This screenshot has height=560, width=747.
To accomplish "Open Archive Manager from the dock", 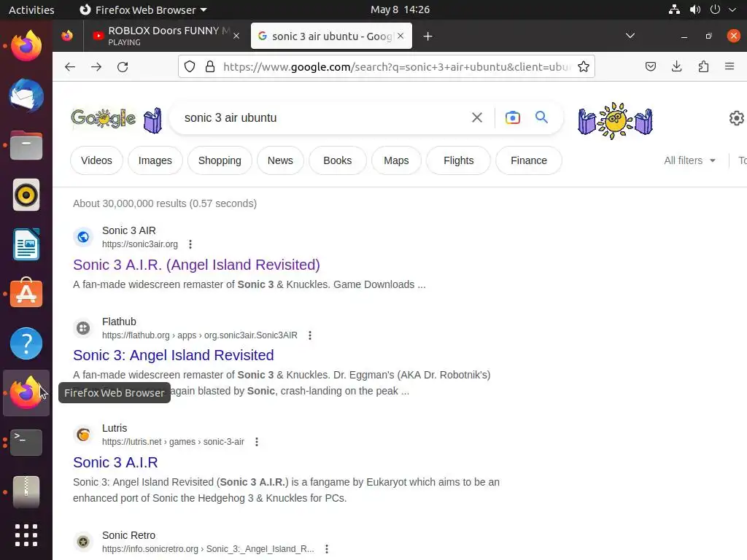I will 26,492.
